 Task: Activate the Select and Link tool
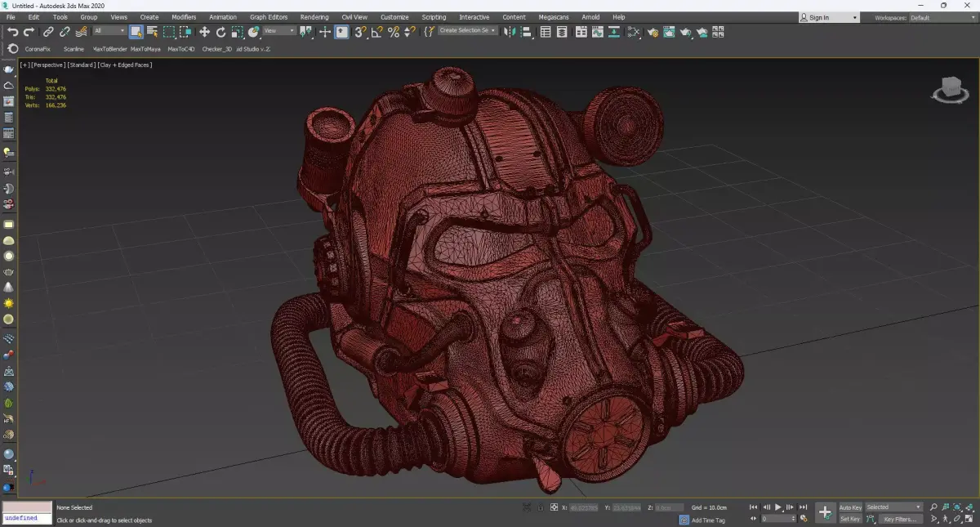48,32
